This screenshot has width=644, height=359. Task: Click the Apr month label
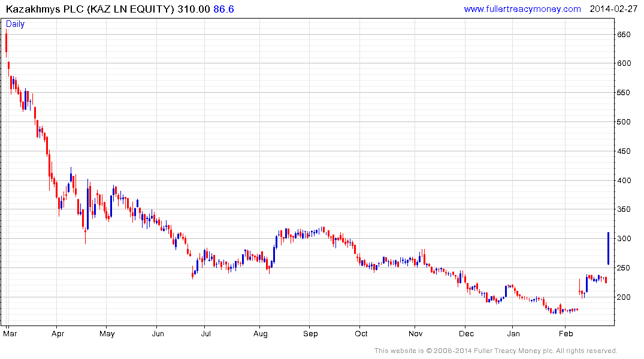click(58, 333)
